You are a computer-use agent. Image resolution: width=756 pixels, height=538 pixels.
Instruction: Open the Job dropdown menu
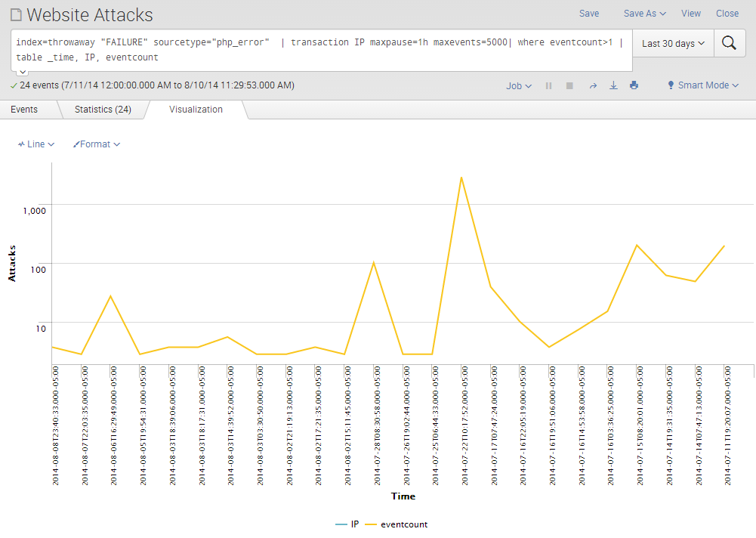pyautogui.click(x=519, y=86)
